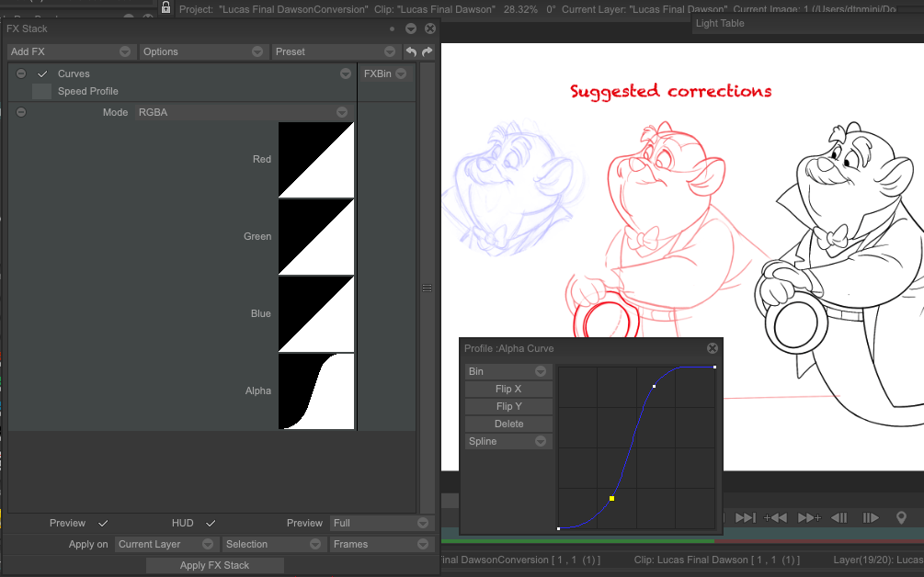924x577 pixels.
Task: Step forward one frame
Action: (871, 517)
